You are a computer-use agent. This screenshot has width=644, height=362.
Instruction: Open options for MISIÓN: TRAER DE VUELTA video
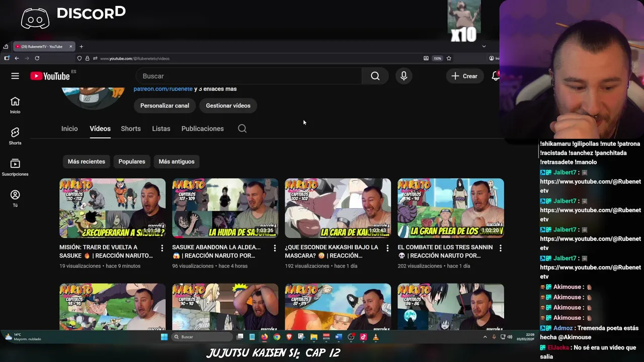tap(162, 248)
